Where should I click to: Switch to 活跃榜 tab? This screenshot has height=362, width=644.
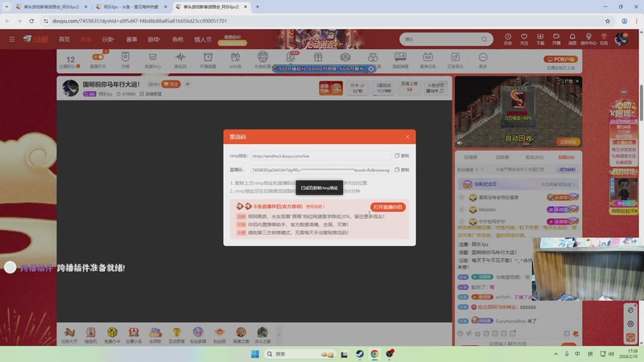pos(502,157)
